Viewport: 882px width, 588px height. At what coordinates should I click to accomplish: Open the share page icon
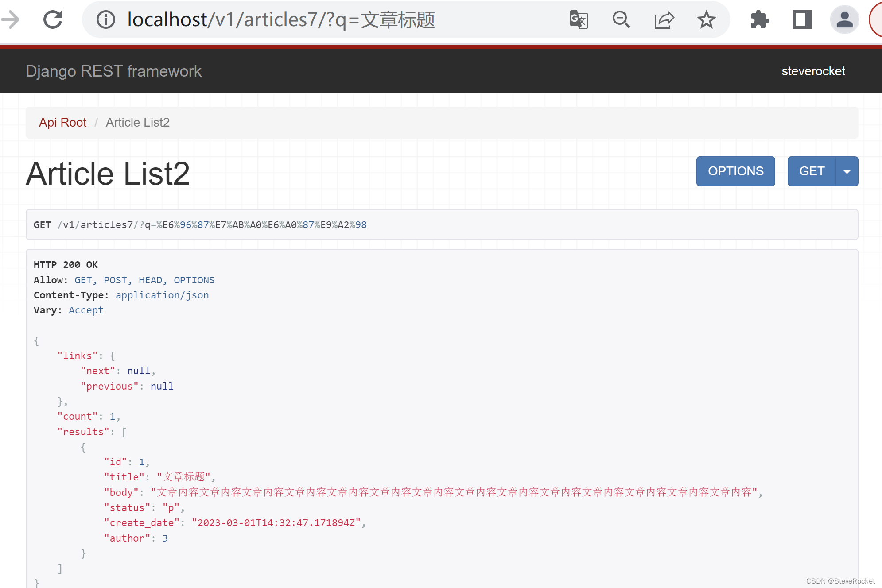664,19
